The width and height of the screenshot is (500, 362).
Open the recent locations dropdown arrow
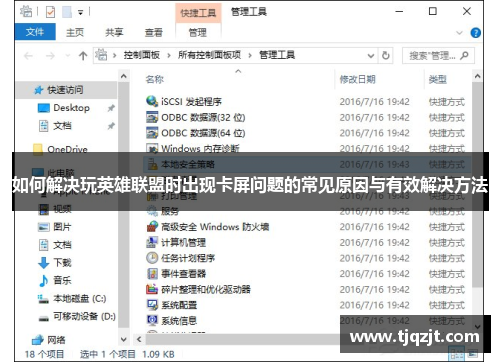pos(68,55)
